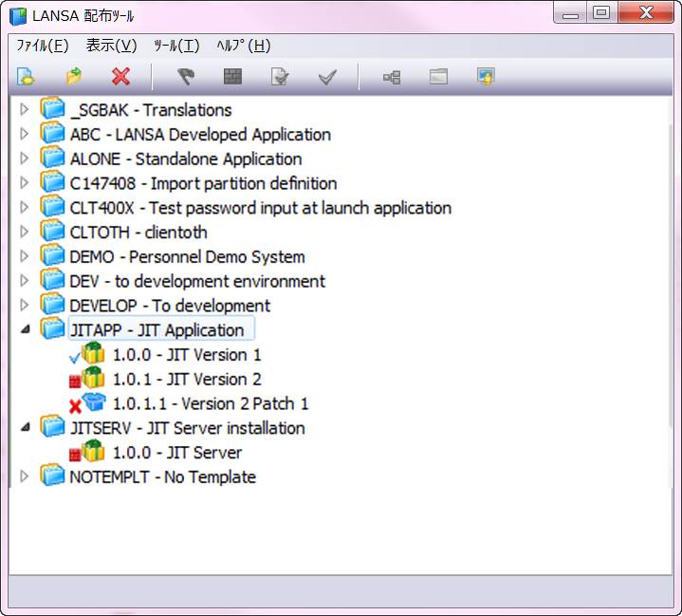The image size is (682, 616).
Task: Expand the DEV node
Action: pyautogui.click(x=25, y=280)
